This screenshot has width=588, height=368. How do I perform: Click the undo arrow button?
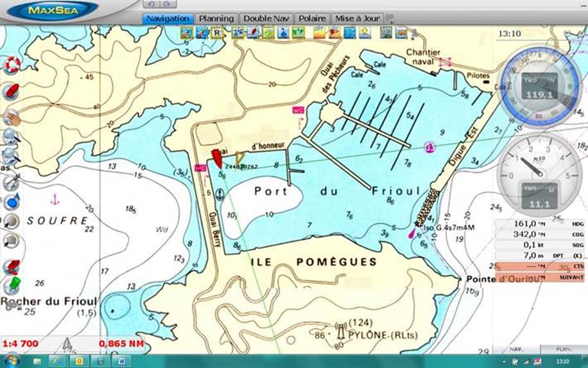151,4
